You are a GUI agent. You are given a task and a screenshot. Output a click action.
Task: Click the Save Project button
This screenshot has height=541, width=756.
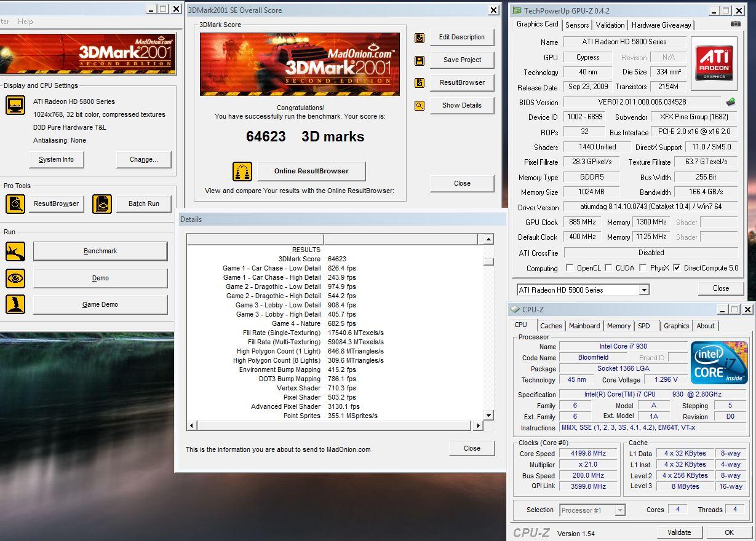(x=461, y=60)
